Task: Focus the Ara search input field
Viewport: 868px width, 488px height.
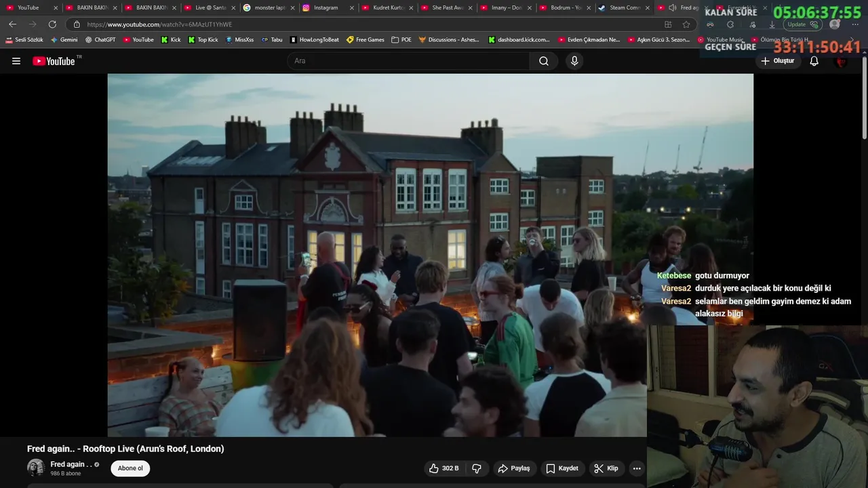Action: point(409,61)
